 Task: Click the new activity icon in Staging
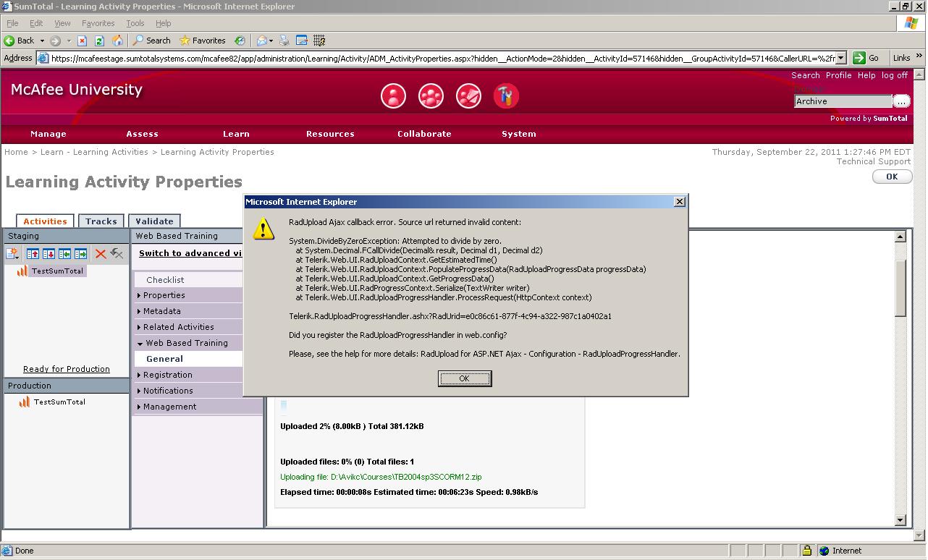tap(12, 253)
